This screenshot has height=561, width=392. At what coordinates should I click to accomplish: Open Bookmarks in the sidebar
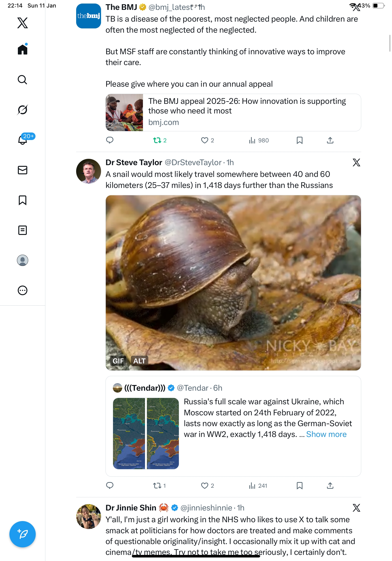pyautogui.click(x=23, y=200)
